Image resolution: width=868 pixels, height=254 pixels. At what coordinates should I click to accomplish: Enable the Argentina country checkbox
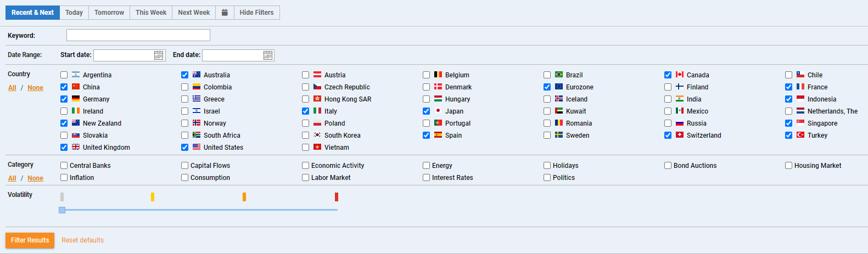point(64,75)
